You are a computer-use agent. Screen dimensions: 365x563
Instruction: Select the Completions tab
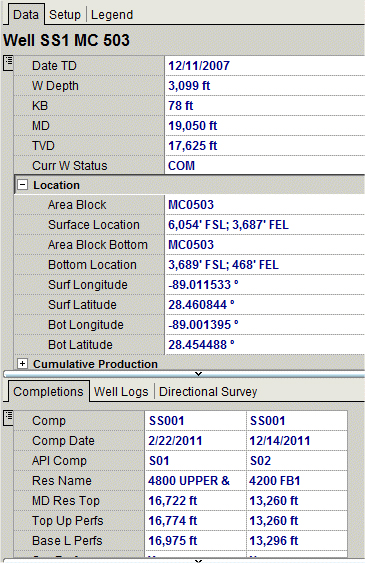point(48,391)
